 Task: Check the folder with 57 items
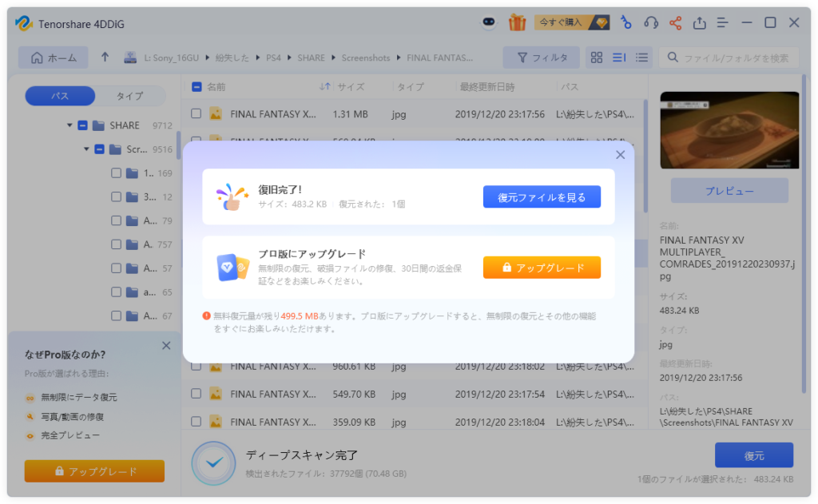pos(116,268)
